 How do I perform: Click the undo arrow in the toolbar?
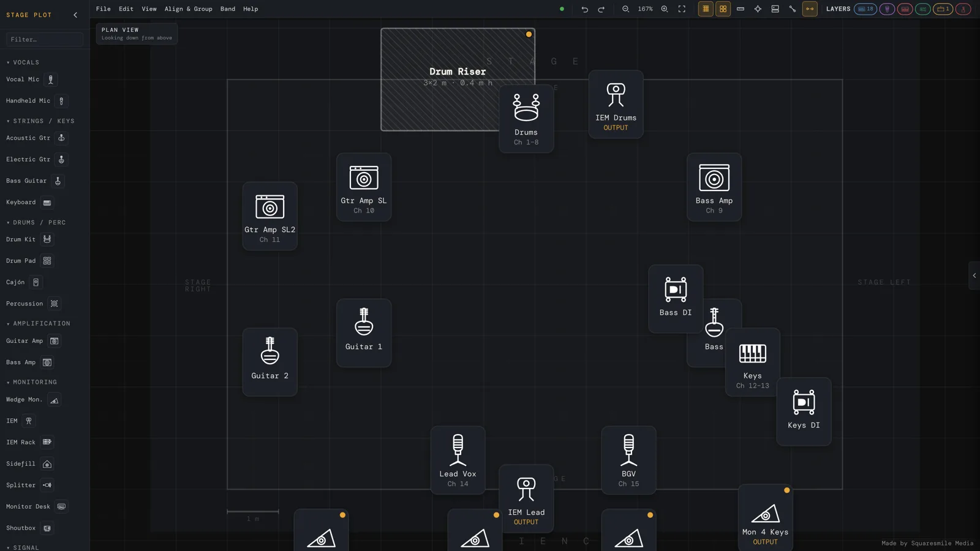(x=584, y=9)
